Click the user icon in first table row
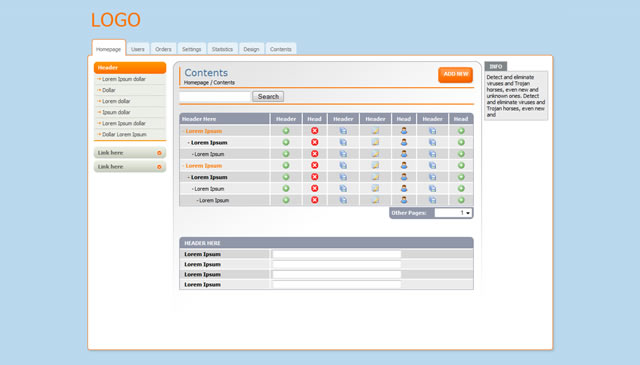This screenshot has height=365, width=640. pyautogui.click(x=404, y=131)
